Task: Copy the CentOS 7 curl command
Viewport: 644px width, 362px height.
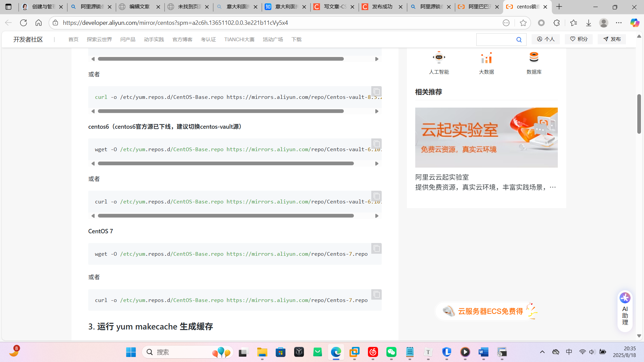Action: click(376, 294)
